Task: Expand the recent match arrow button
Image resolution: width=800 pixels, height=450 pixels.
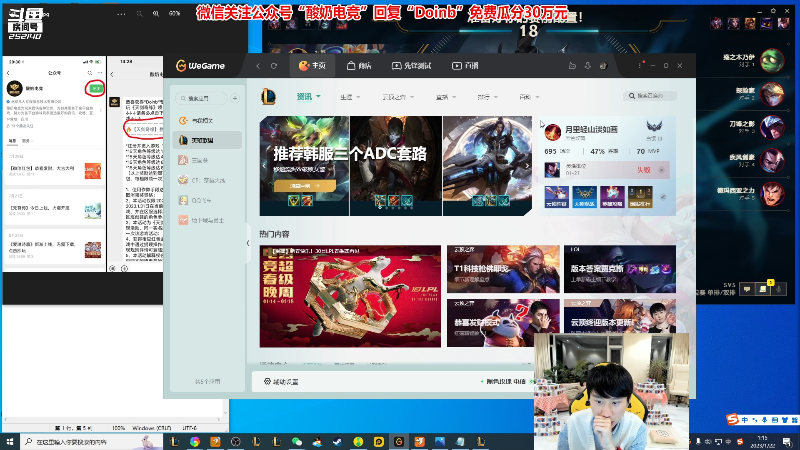Action: pos(662,170)
